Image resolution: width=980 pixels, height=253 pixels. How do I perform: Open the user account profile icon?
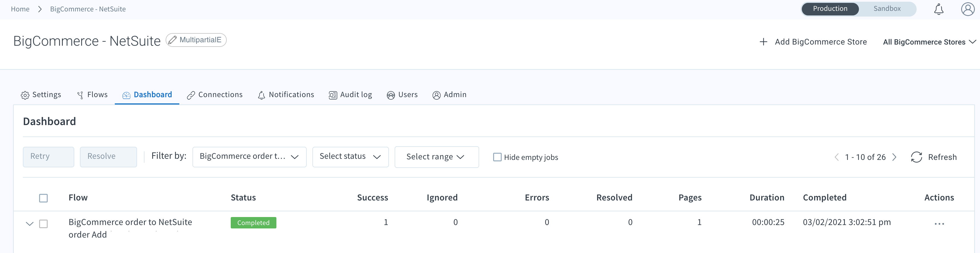(x=967, y=9)
